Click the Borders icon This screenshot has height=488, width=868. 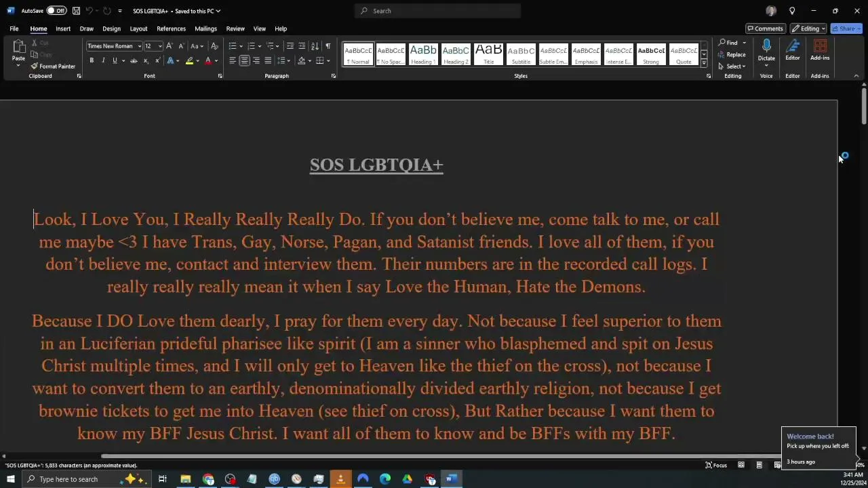(x=319, y=61)
